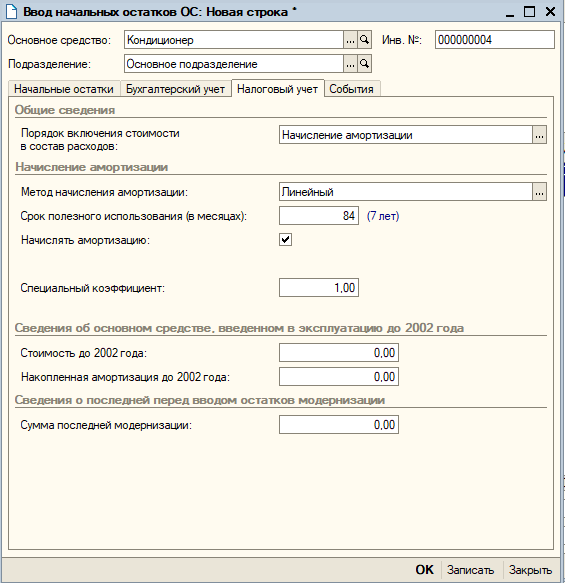Image resolution: width=565 pixels, height=583 pixels.
Task: Save the row with Записать
Action: click(x=470, y=570)
